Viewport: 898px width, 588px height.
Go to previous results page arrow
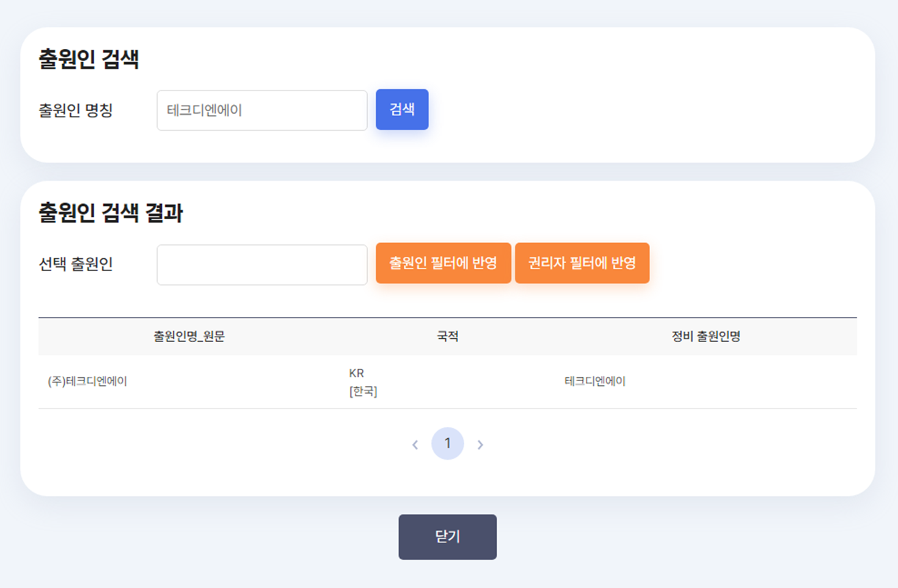[x=415, y=445]
